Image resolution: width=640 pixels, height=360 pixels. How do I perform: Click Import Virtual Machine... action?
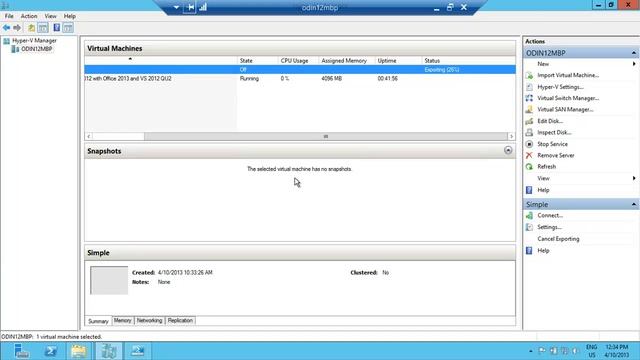click(x=568, y=76)
